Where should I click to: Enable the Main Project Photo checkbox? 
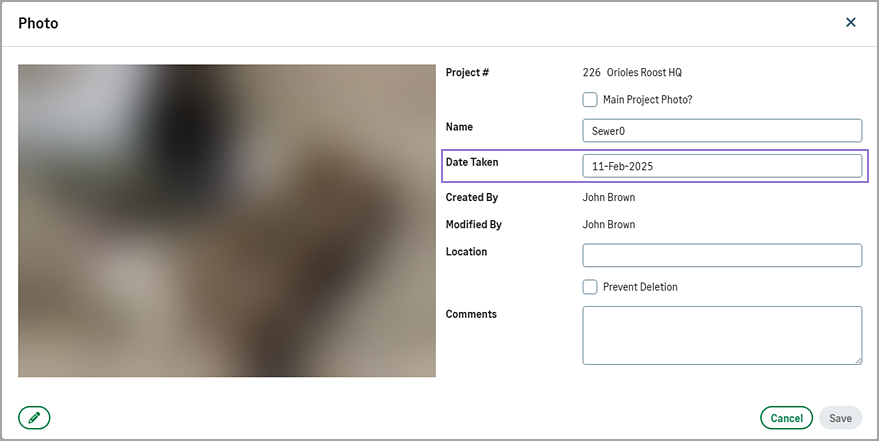pyautogui.click(x=590, y=100)
